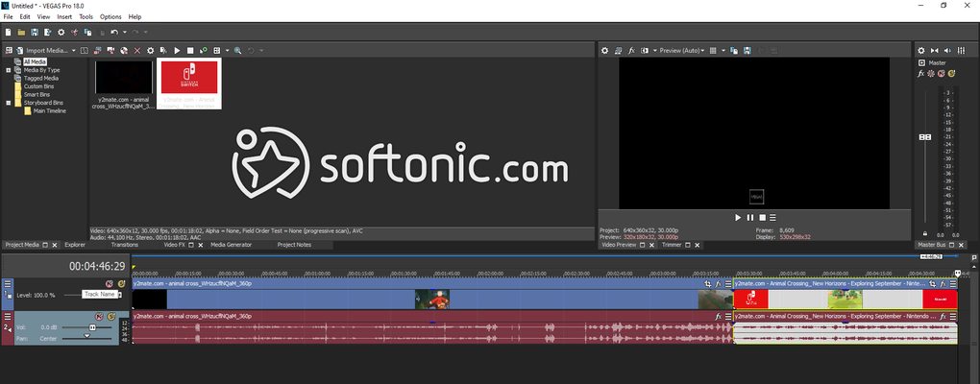
Task: Adjust the Master bus volume fader
Action: (925, 136)
